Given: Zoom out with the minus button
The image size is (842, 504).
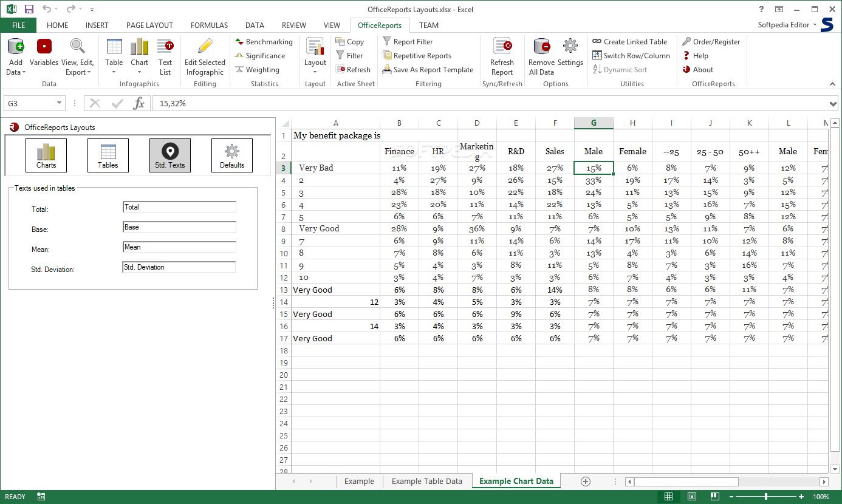Looking at the screenshot, I should click(731, 497).
